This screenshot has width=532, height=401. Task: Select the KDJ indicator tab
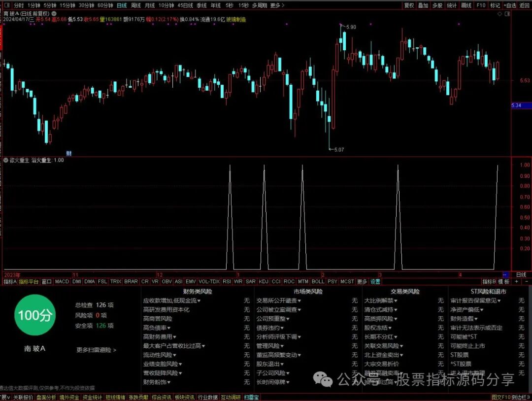pyautogui.click(x=264, y=282)
